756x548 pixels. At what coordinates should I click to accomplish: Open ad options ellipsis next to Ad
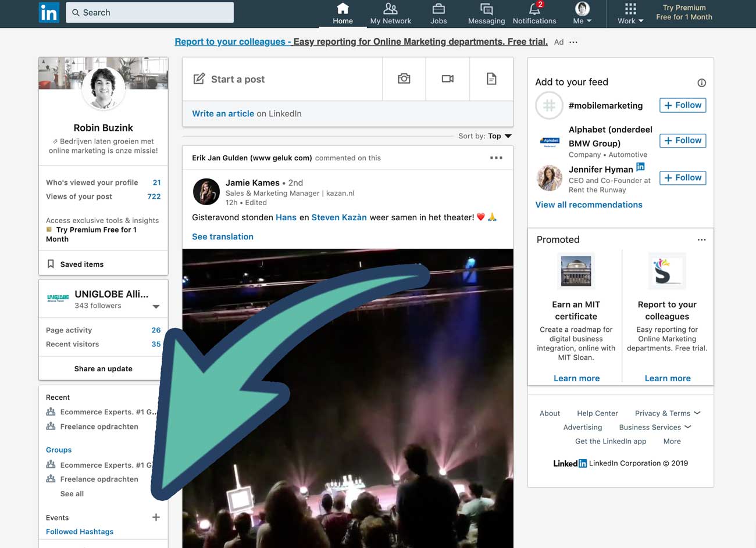point(573,42)
